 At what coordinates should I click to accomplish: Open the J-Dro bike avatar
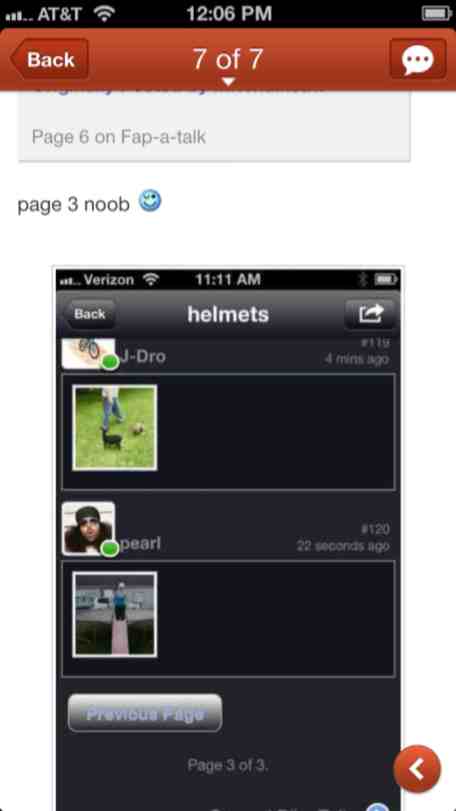pos(88,353)
